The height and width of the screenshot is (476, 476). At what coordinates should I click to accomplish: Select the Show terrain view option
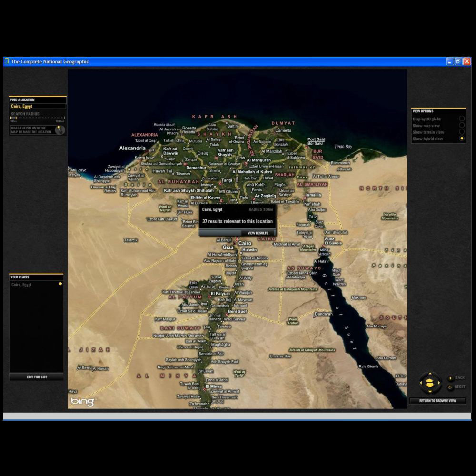coord(461,132)
